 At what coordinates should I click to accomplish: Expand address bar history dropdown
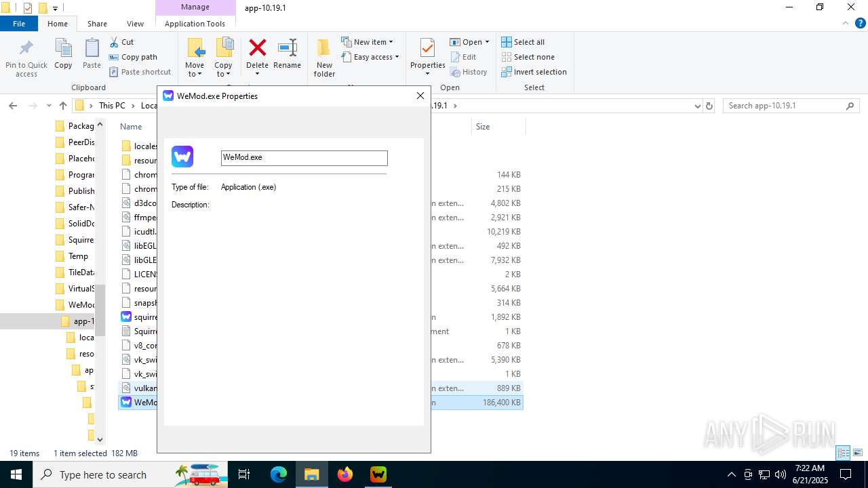pos(697,106)
